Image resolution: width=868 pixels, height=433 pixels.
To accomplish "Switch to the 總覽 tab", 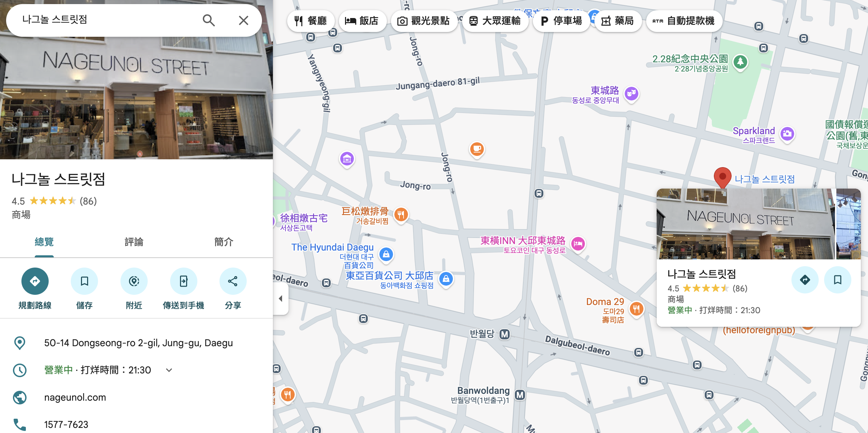I will [44, 242].
